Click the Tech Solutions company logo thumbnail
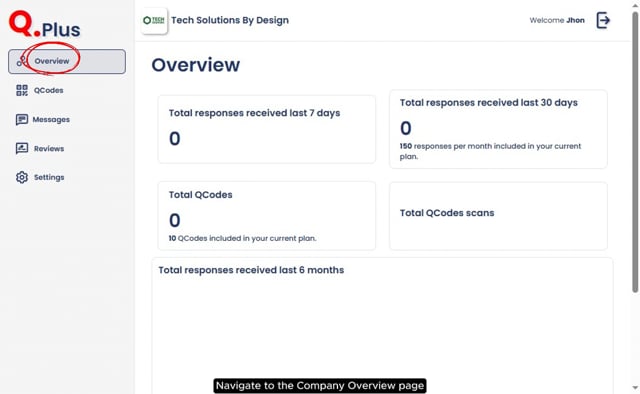This screenshot has height=394, width=640. pos(154,20)
